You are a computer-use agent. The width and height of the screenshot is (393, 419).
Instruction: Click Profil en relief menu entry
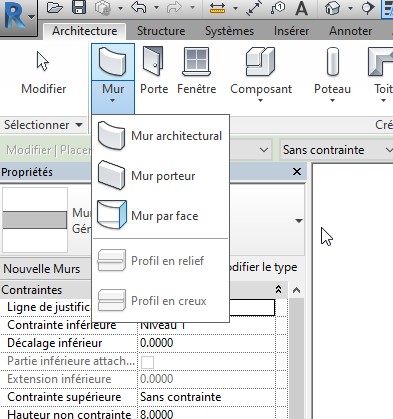pos(160,261)
